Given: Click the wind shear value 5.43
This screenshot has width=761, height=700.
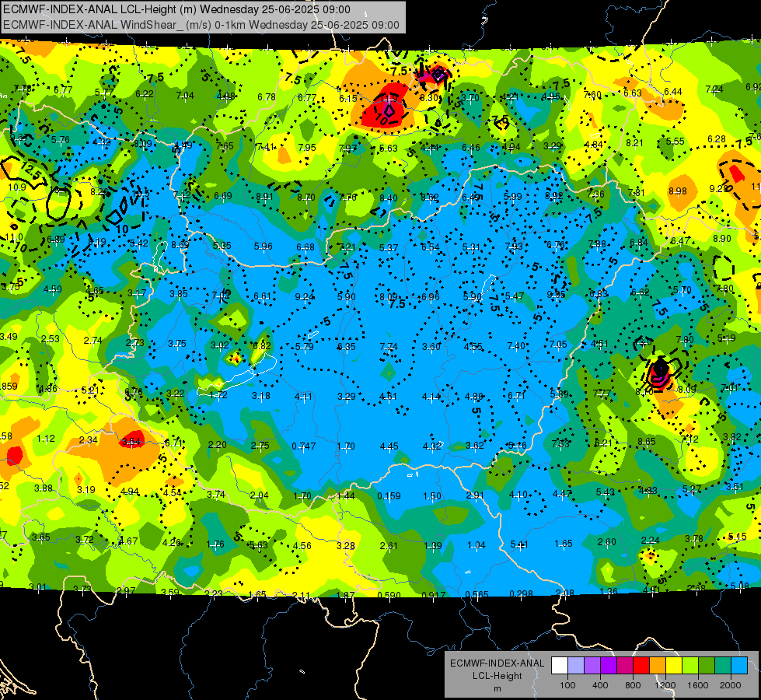Looking at the screenshot, I should pyautogui.click(x=606, y=492).
